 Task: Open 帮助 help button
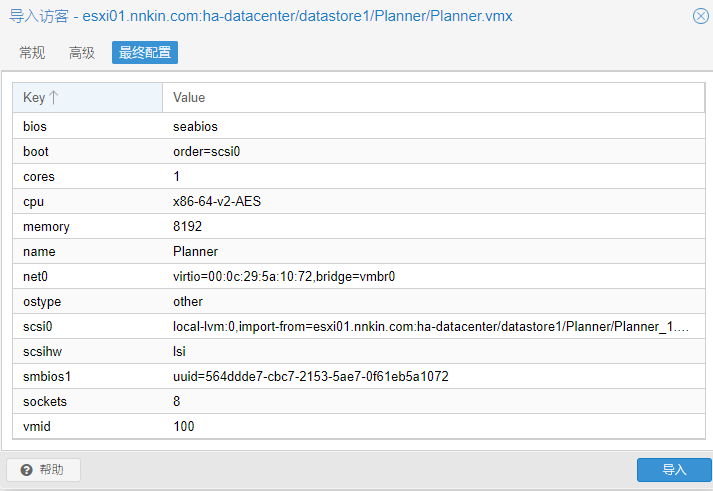pos(44,470)
